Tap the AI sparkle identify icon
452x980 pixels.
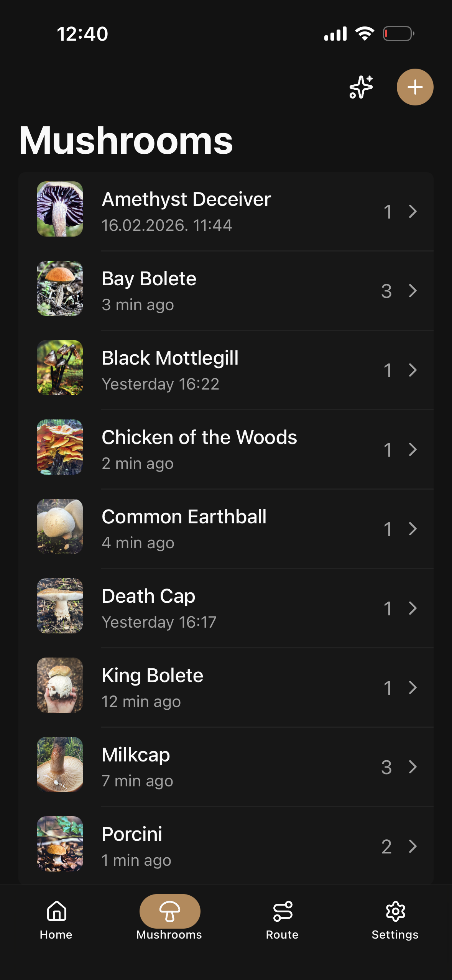tap(361, 87)
